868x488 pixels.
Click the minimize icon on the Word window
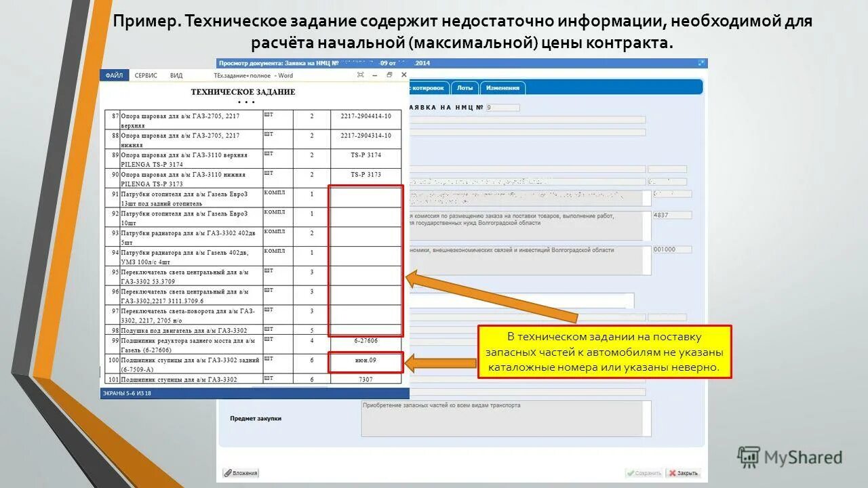pos(375,75)
